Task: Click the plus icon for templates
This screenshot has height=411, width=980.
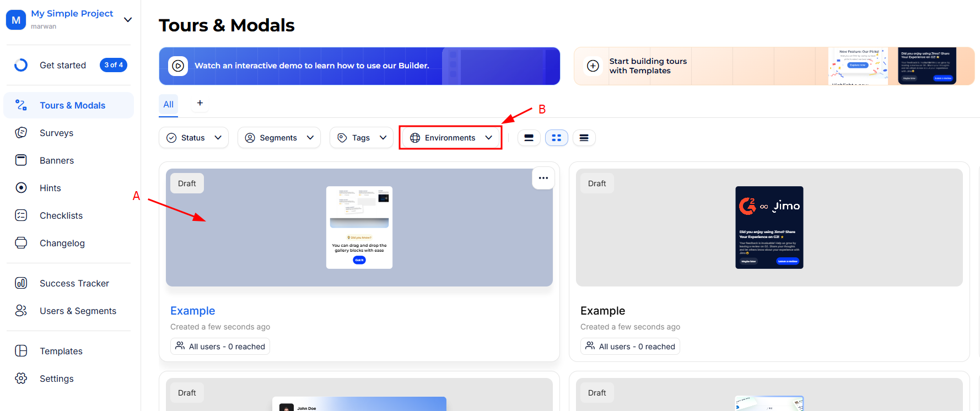Action: click(593, 66)
